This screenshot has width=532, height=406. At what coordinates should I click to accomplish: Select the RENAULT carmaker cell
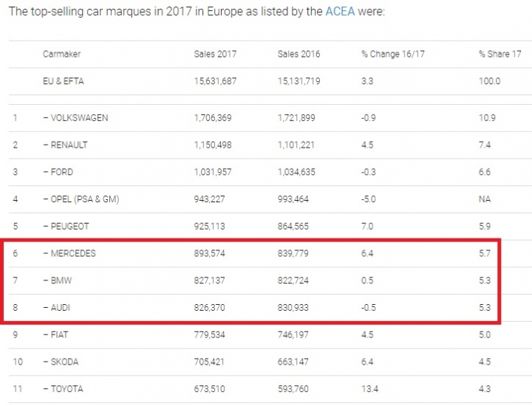tap(66, 145)
